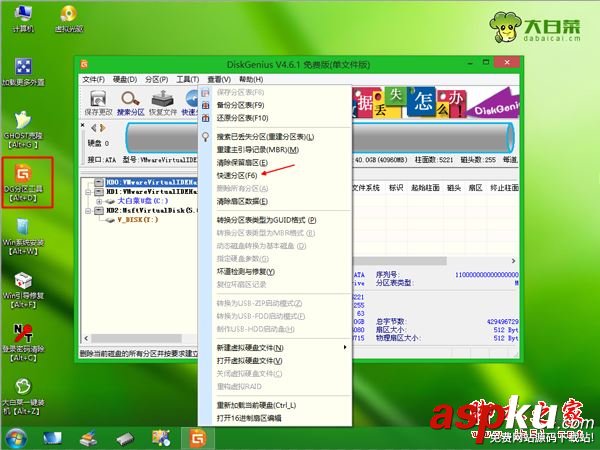Click the 标识 column header
The height and width of the screenshot is (450, 600).
396,188
